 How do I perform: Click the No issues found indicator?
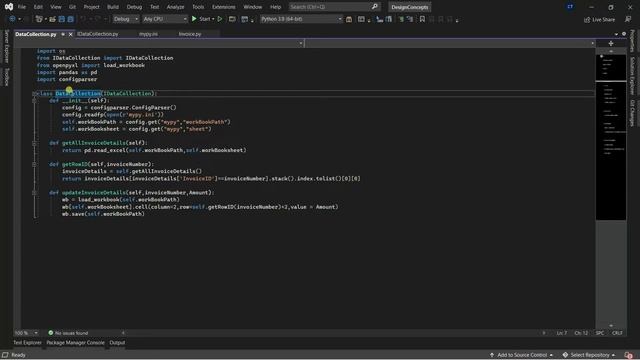68,333
